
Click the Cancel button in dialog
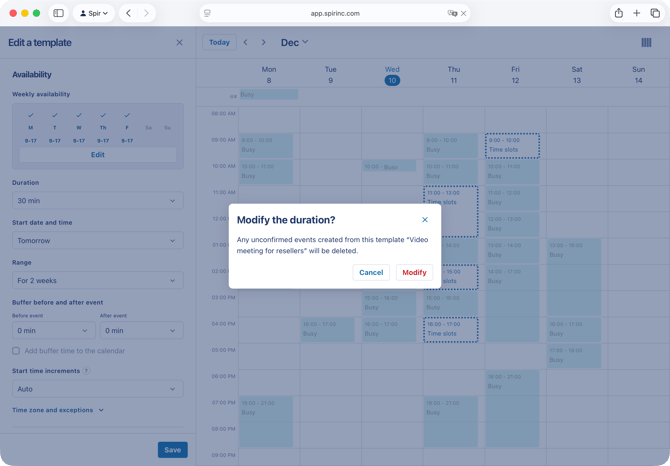coord(371,272)
